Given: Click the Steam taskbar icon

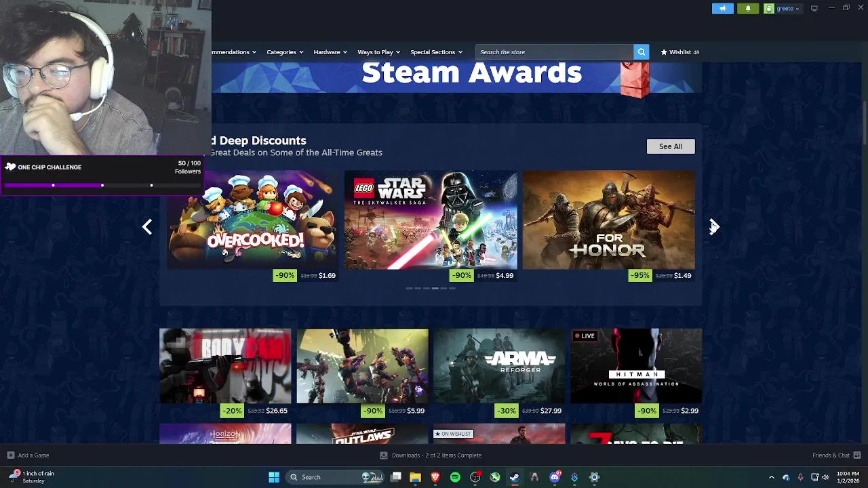Looking at the screenshot, I should click(x=515, y=477).
